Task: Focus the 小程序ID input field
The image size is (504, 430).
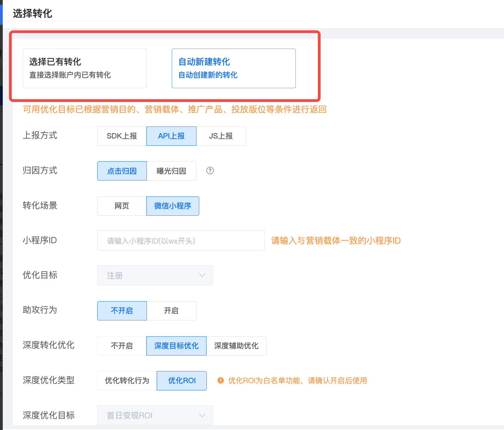Action: click(x=181, y=240)
